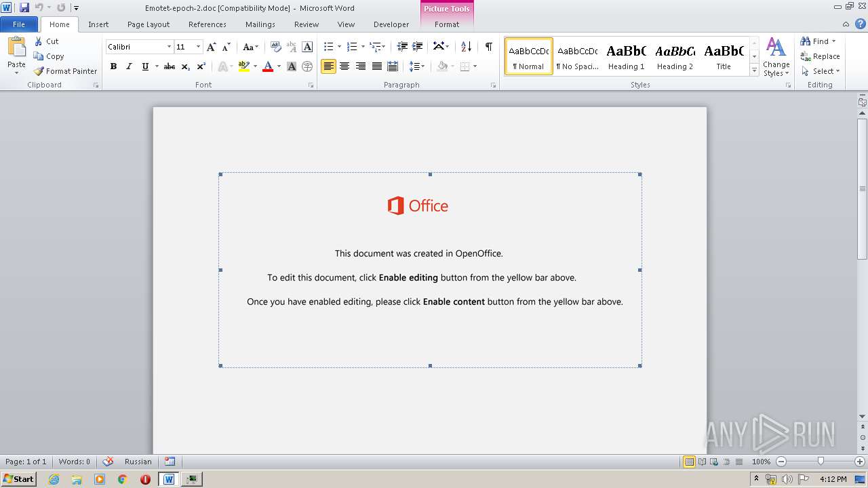Apply Subscript formatting

186,66
